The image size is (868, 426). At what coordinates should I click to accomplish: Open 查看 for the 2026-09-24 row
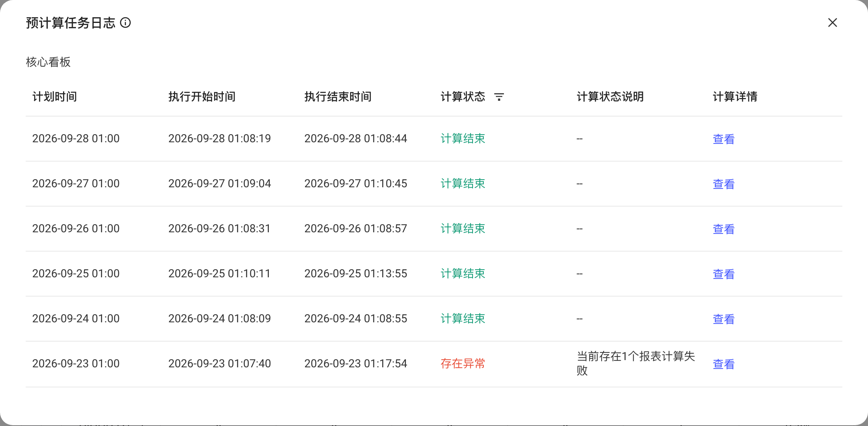pos(724,319)
